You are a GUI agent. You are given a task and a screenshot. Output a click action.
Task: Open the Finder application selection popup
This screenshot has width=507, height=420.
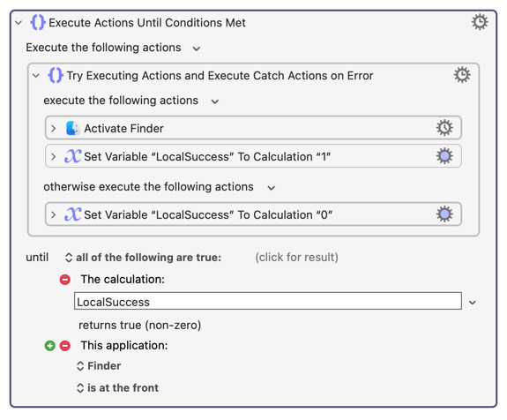click(x=99, y=366)
